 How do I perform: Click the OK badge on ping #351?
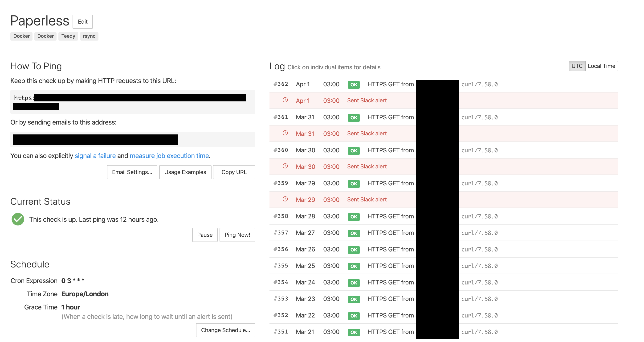(354, 332)
